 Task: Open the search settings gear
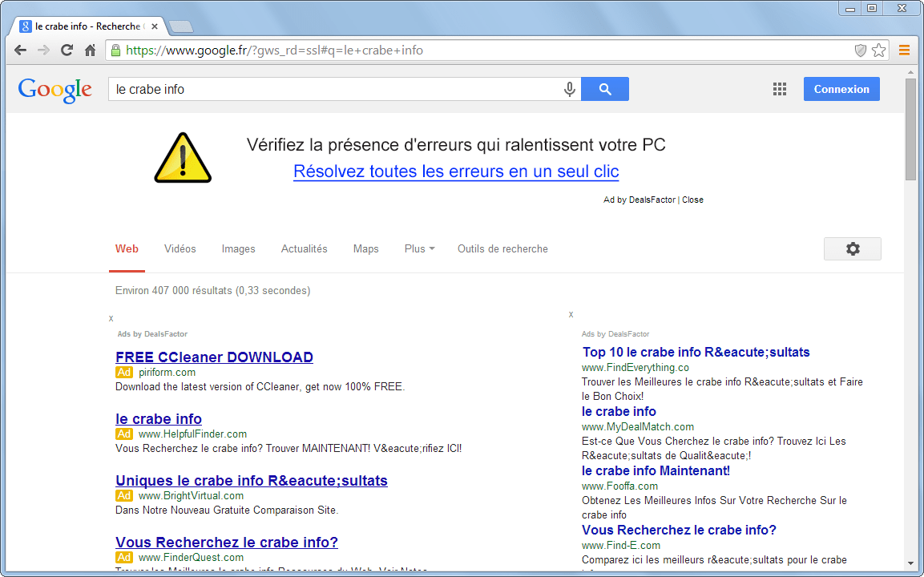(853, 248)
